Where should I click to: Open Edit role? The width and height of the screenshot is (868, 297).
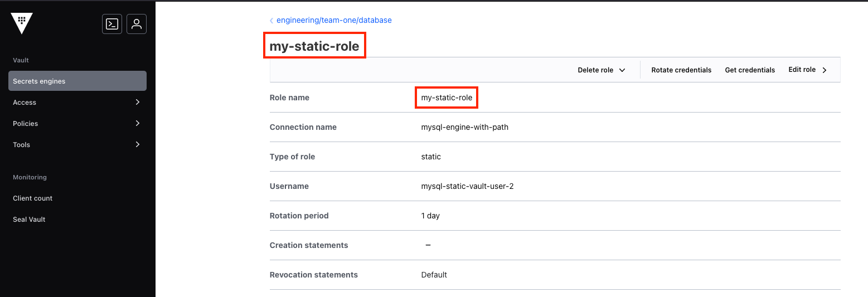tap(808, 70)
